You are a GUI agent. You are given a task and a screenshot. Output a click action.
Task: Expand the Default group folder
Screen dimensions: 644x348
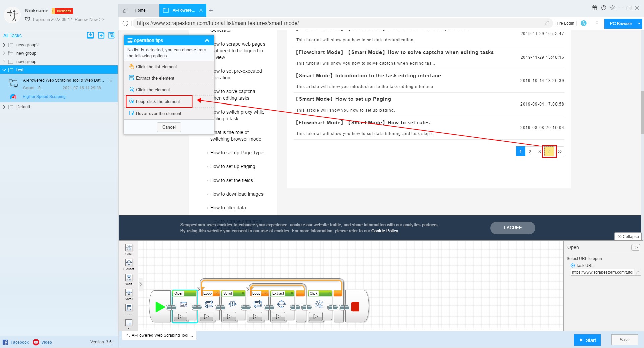coord(4,107)
